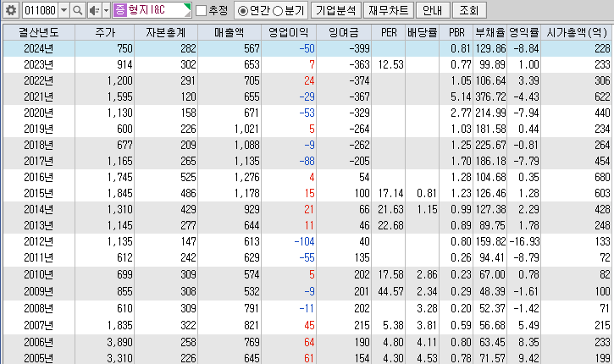Expand the stock code history dropdown
Image resolution: width=614 pixels, height=364 pixels.
(x=64, y=10)
